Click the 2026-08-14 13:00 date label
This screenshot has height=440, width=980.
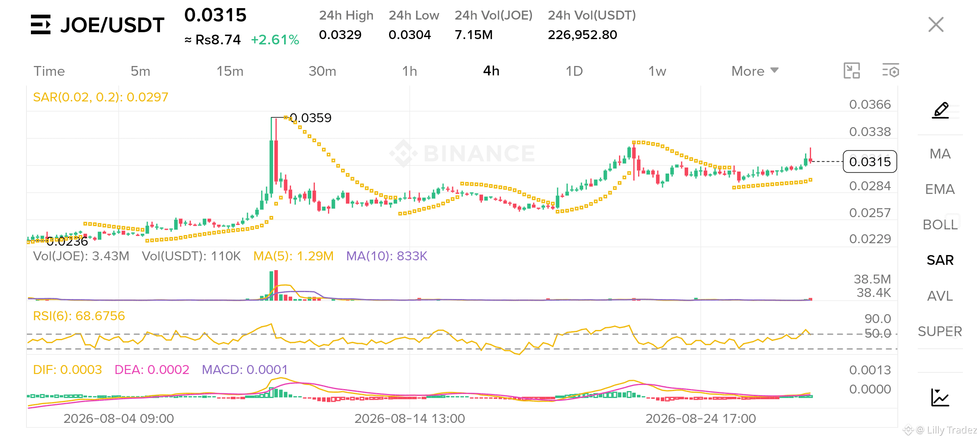pos(410,418)
